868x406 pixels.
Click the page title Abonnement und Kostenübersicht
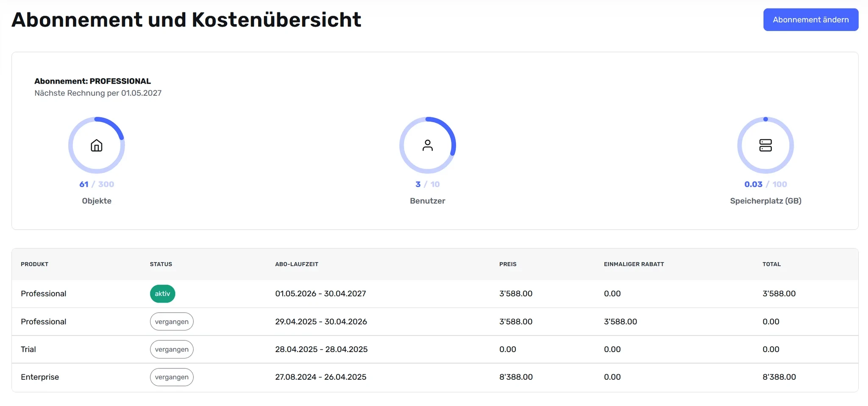click(x=186, y=20)
